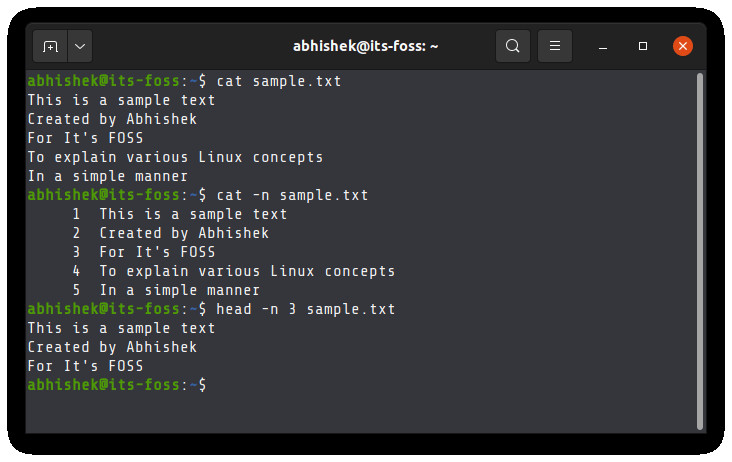Open the terminal search tool
Screen dimensions: 732x462
point(513,46)
